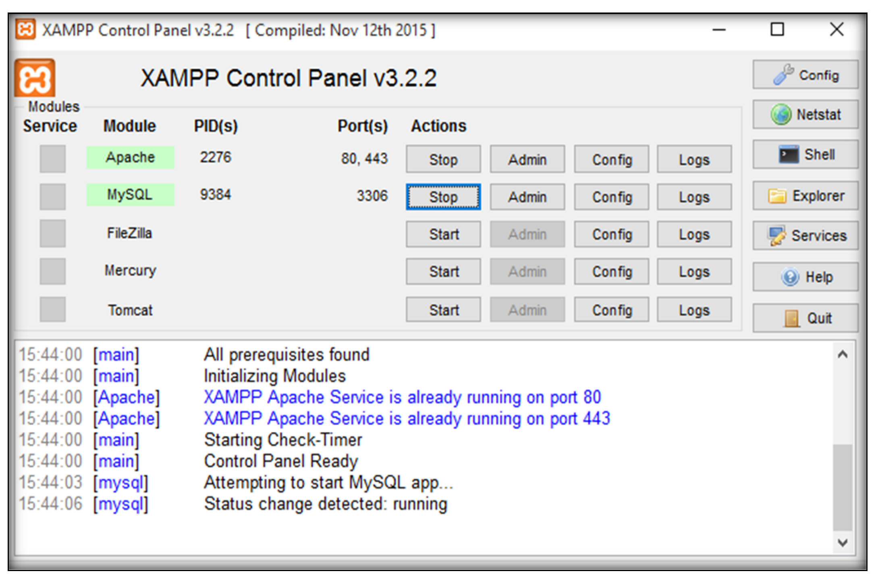Open the Apache Config menu
Image resolution: width=878 pixels, height=588 pixels.
pos(612,159)
